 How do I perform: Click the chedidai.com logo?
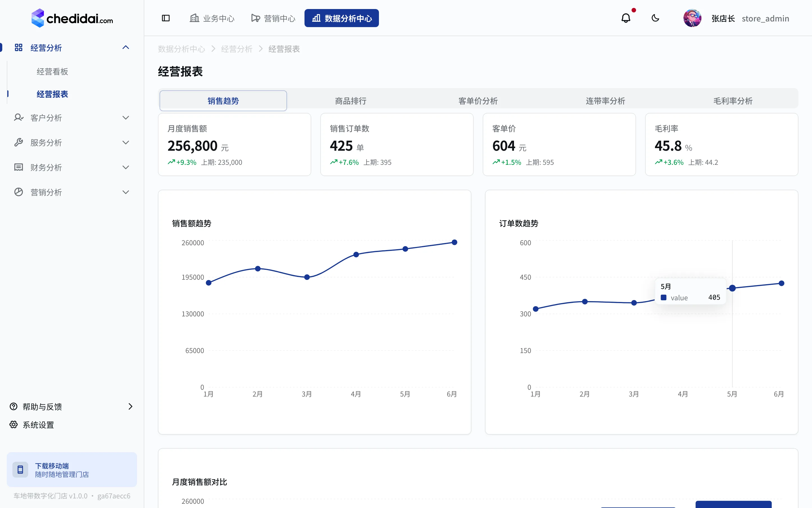72,18
